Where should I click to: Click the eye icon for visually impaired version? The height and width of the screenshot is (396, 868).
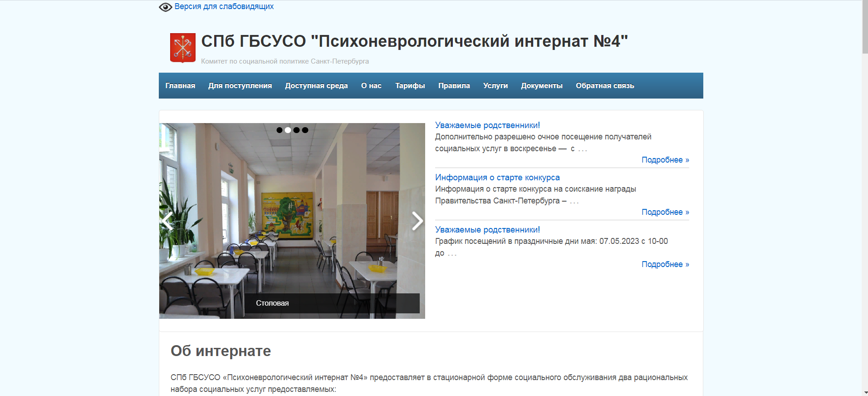[x=165, y=7]
